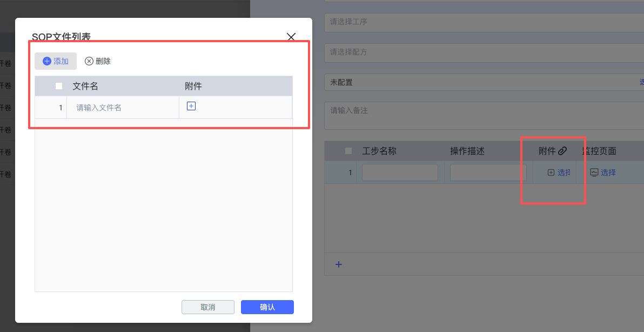Click the 未配置 selection field
Image resolution: width=644 pixels, height=332 pixels.
tap(481, 82)
